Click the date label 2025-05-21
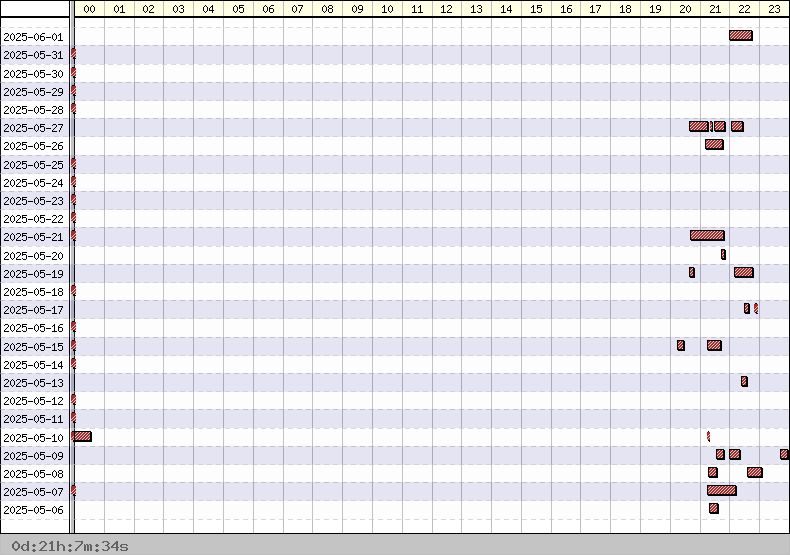 click(33, 238)
